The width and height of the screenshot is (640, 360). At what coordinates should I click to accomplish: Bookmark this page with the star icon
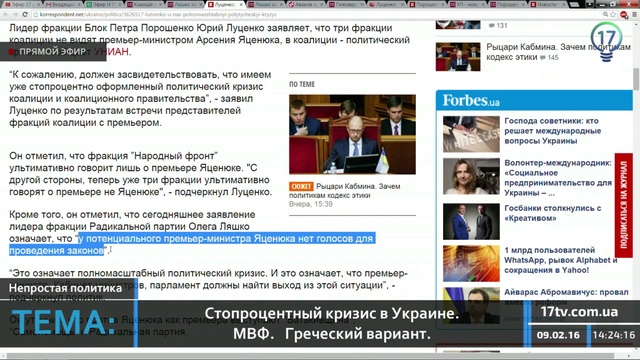click(x=613, y=14)
